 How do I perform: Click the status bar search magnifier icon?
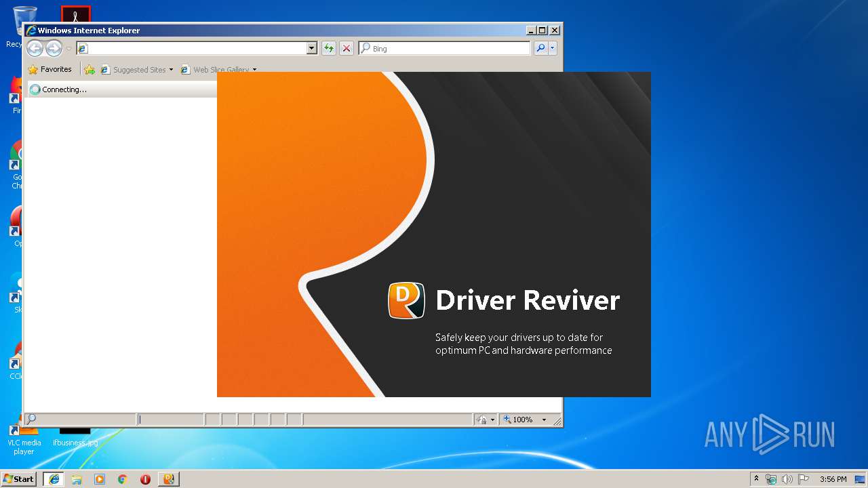point(31,420)
